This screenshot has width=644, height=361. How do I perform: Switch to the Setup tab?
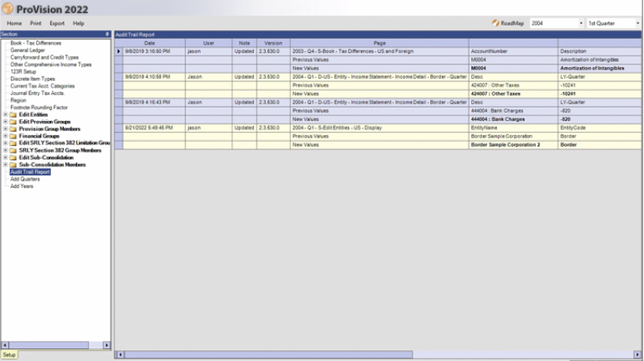click(8, 355)
